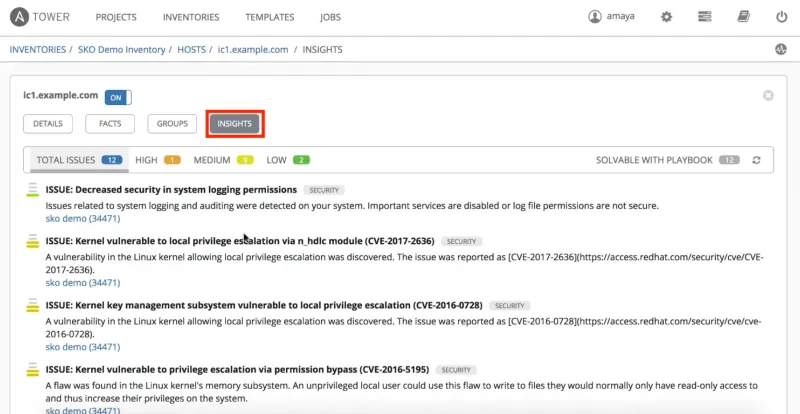This screenshot has height=414, width=800.
Task: Open the Templates menu
Action: (x=269, y=17)
